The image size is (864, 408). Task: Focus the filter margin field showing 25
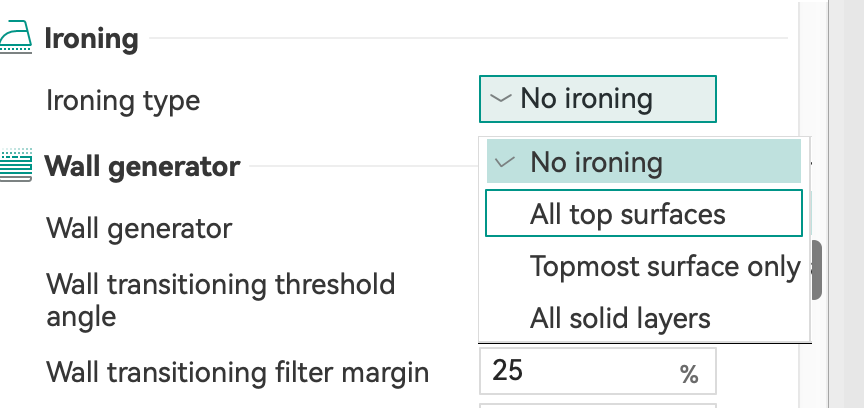click(598, 371)
